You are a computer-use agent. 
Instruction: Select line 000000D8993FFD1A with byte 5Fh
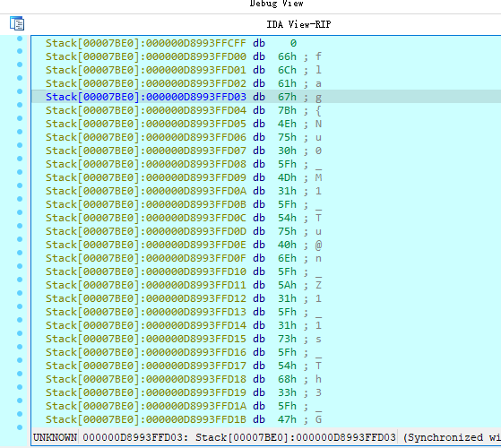pos(184,406)
